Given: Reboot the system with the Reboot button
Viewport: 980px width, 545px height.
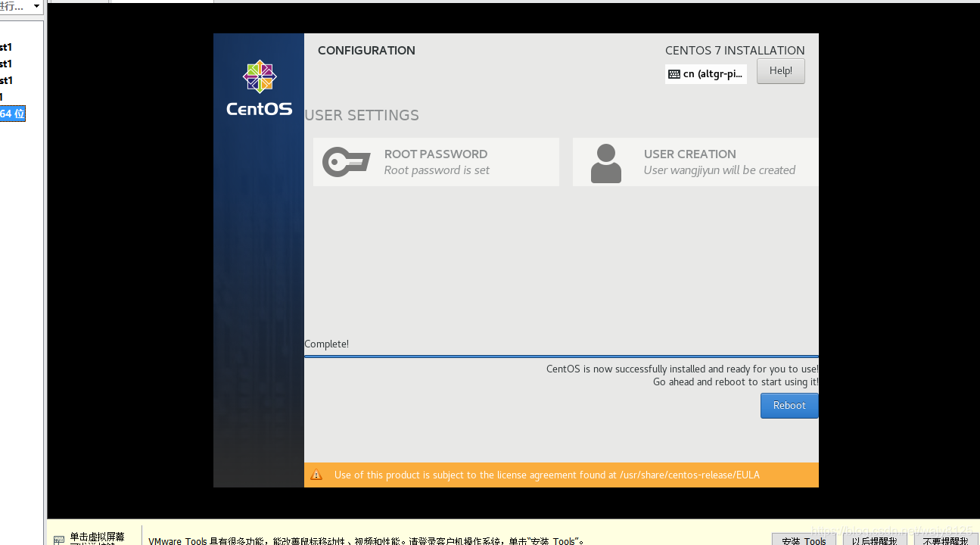Looking at the screenshot, I should click(789, 406).
